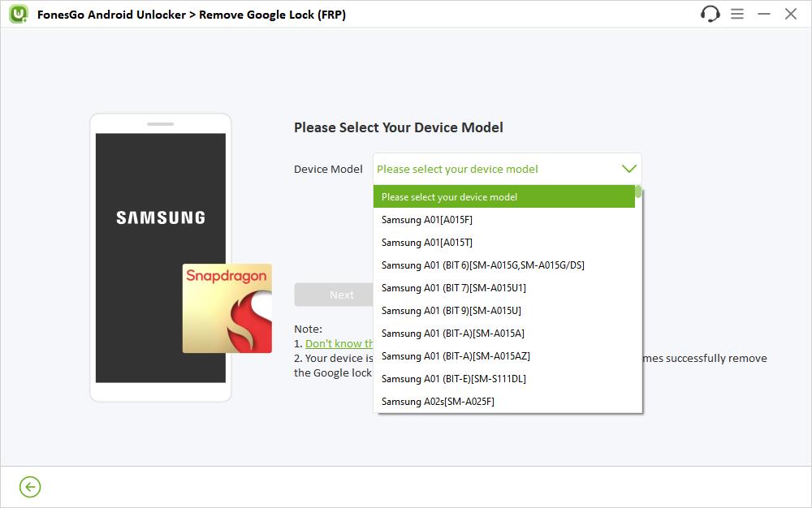Screen dimensions: 812x508
Task: Pick Samsung A02s[SM-A025F] option
Action: (504, 402)
